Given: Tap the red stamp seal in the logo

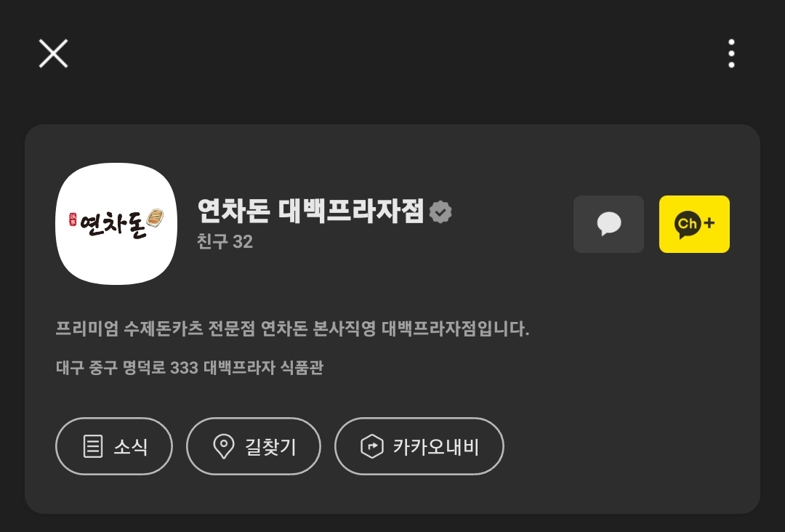Looking at the screenshot, I should pyautogui.click(x=73, y=219).
